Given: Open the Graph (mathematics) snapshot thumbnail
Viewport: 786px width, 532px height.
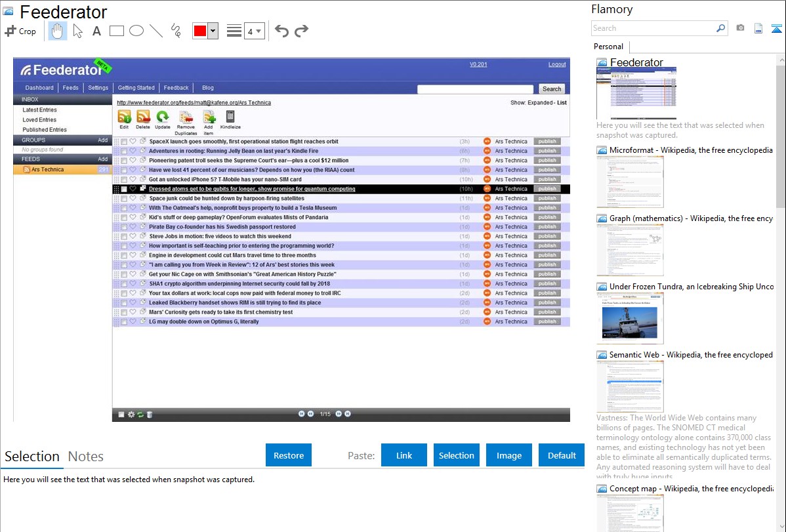Looking at the screenshot, I should click(x=630, y=250).
